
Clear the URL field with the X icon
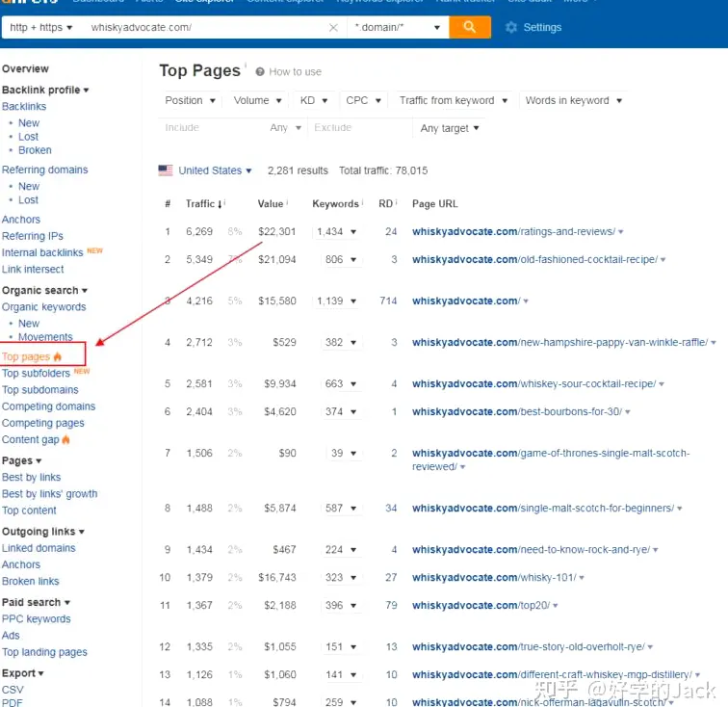[x=333, y=27]
